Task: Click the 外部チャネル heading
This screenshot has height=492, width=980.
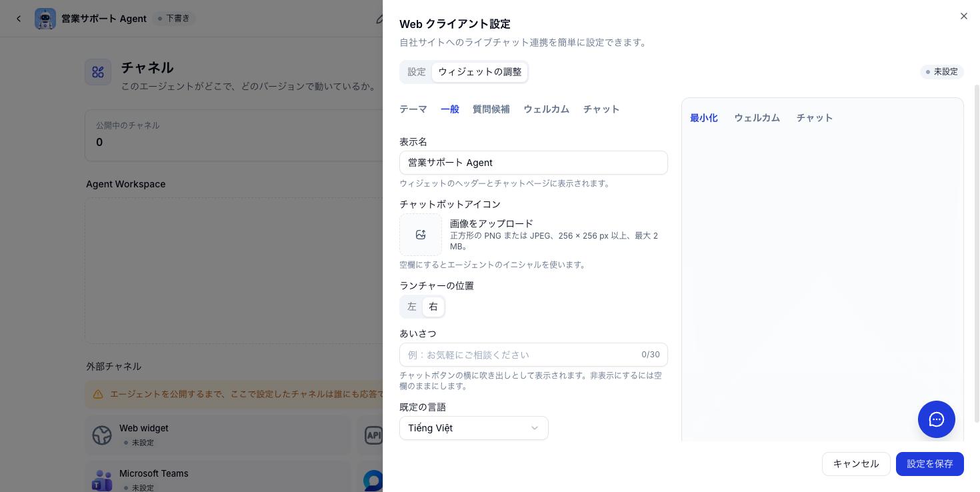Action: pos(114,367)
